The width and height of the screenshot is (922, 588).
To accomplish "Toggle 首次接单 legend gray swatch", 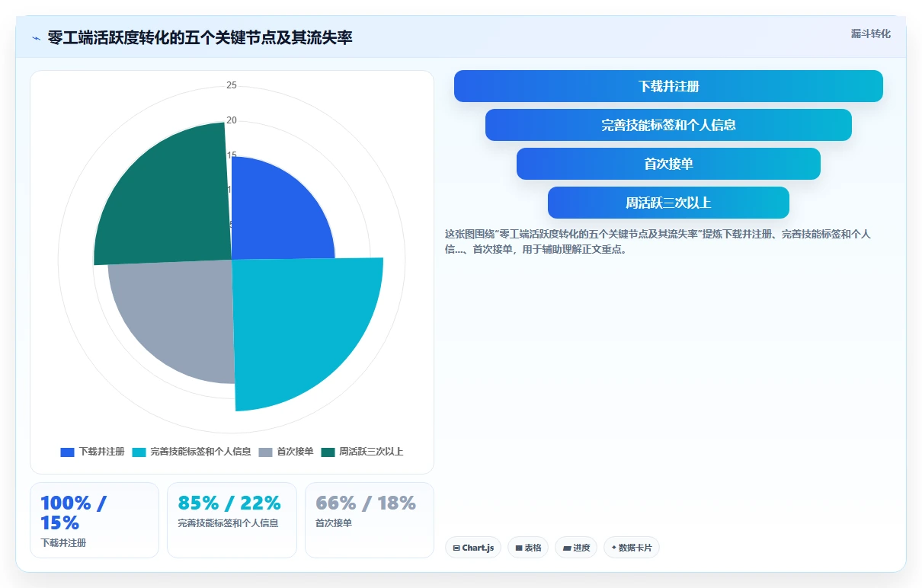I will 265,452.
